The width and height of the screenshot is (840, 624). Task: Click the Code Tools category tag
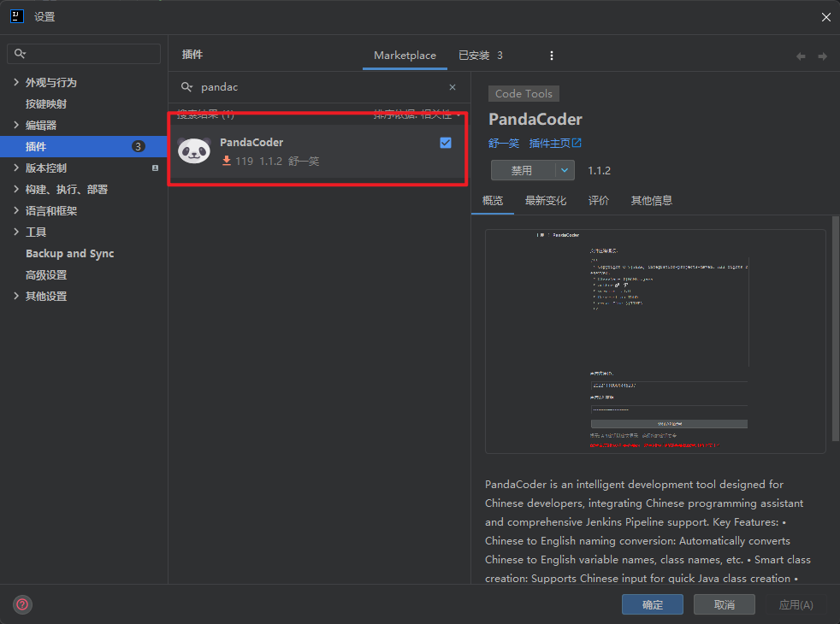[524, 94]
